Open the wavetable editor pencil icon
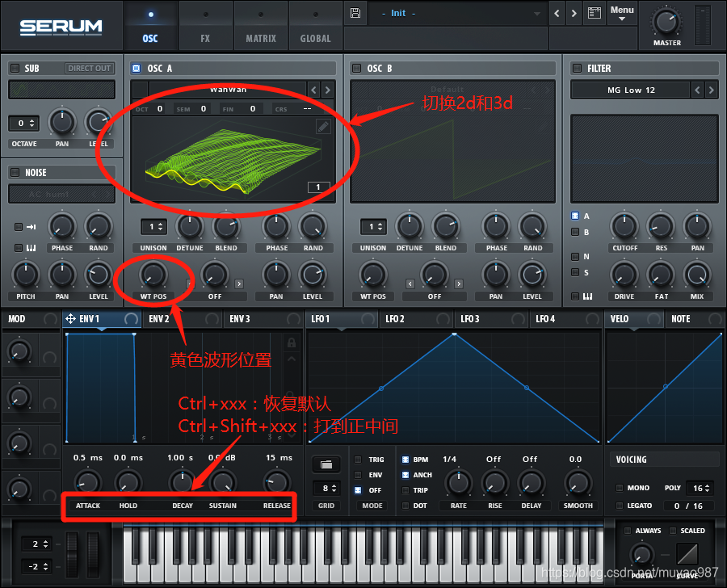The width and height of the screenshot is (727, 588). [323, 126]
